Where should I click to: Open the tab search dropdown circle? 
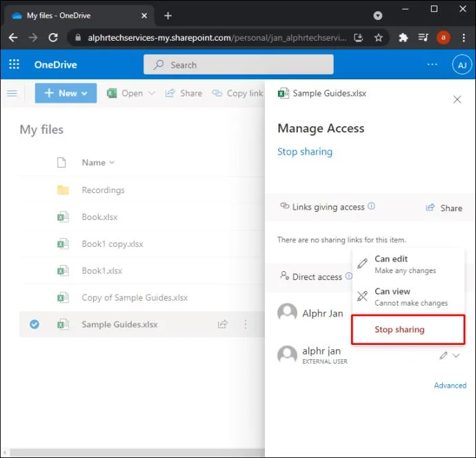377,15
